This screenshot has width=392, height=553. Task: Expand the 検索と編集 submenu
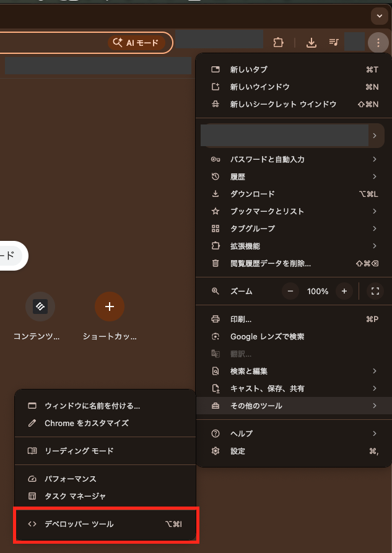pyautogui.click(x=294, y=372)
